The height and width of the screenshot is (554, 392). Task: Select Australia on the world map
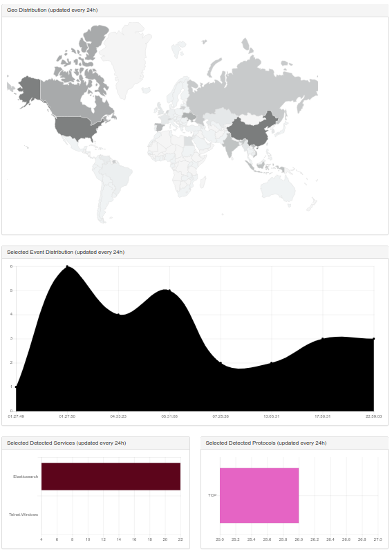point(278,187)
